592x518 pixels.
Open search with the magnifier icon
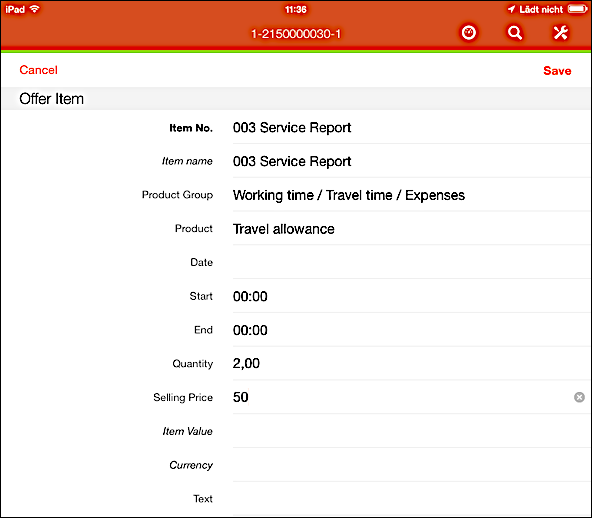(515, 33)
